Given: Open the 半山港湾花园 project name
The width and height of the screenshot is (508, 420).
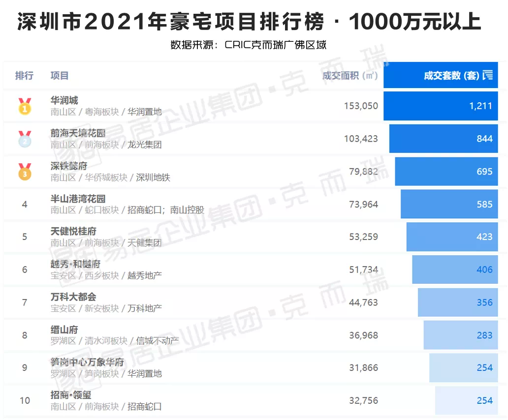Looking at the screenshot, I should click(x=78, y=199).
